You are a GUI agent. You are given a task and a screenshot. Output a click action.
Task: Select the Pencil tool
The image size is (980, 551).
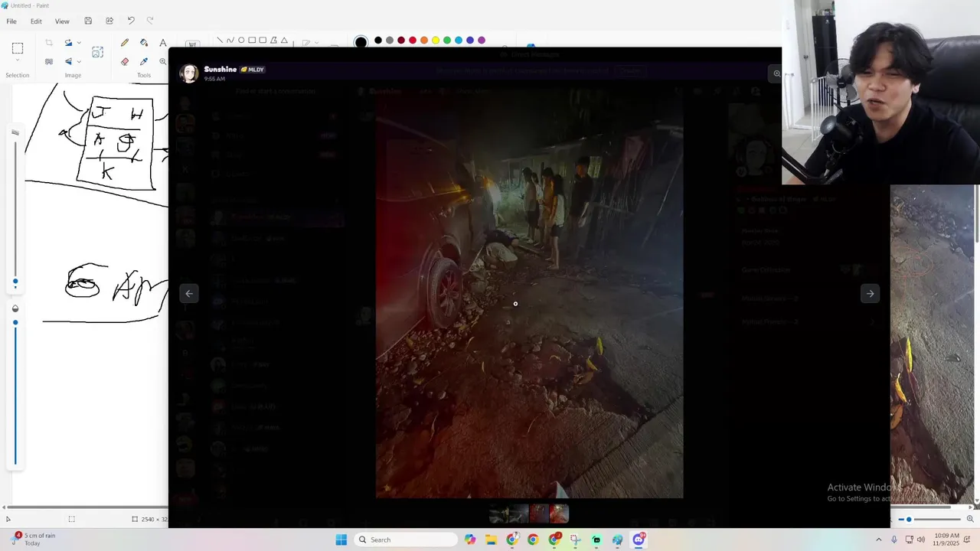125,43
